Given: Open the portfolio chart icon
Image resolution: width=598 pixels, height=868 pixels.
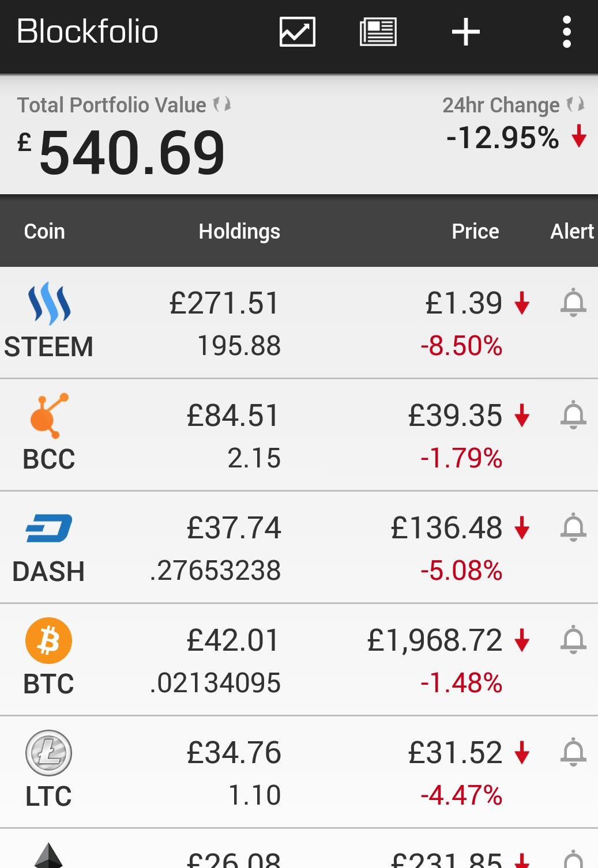Looking at the screenshot, I should [297, 32].
